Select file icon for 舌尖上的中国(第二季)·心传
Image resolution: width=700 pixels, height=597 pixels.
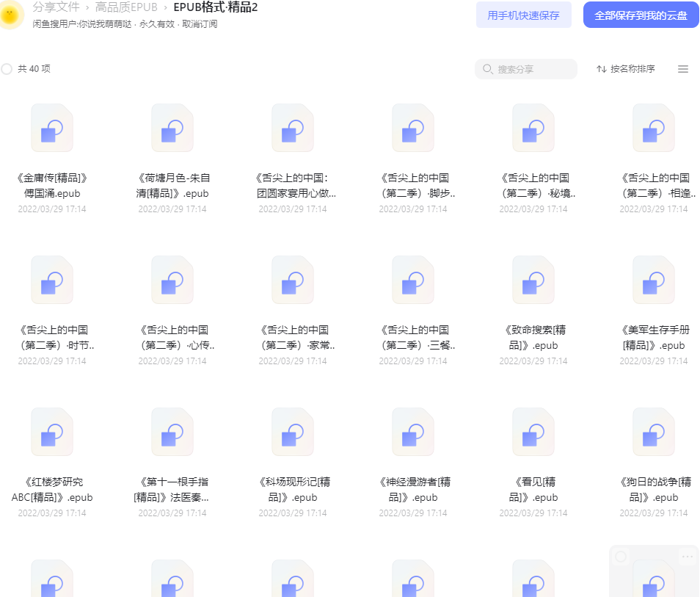click(x=172, y=281)
